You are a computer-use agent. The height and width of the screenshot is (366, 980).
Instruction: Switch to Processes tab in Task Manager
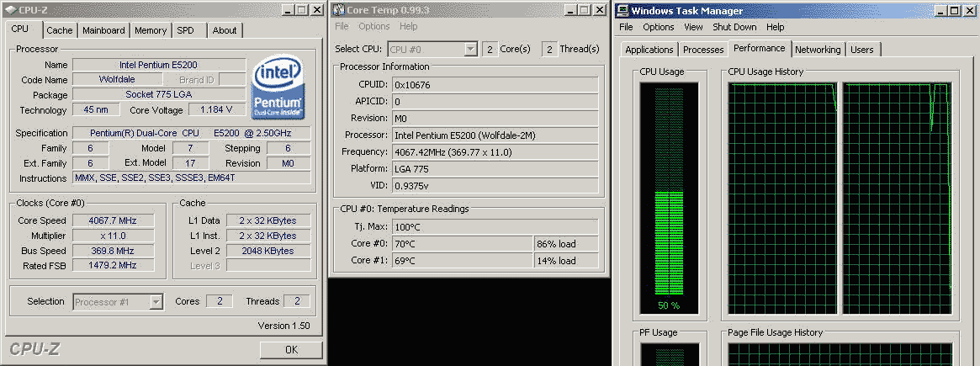703,50
